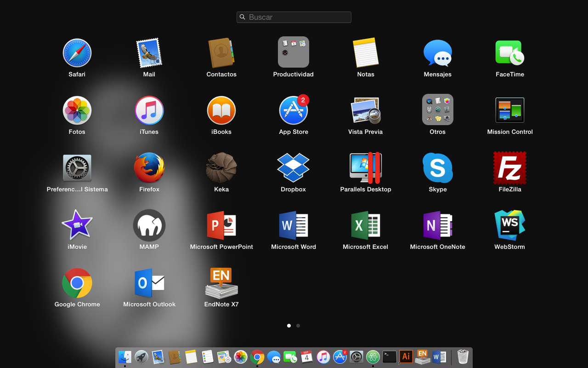Open Parallels Desktop
This screenshot has width=588, height=368.
point(366,168)
